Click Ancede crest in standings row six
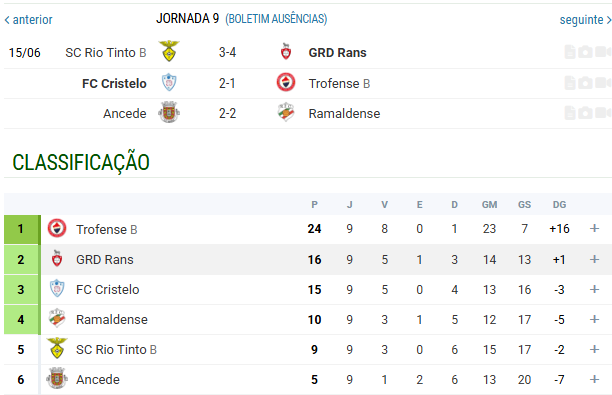Screen dimensions: 612x395 (x=57, y=379)
